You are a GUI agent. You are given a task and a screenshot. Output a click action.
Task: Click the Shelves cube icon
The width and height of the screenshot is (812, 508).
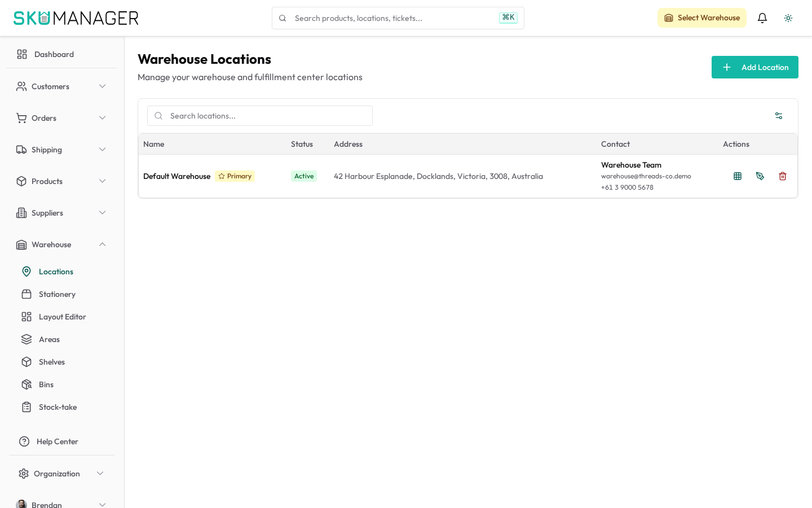pos(27,362)
